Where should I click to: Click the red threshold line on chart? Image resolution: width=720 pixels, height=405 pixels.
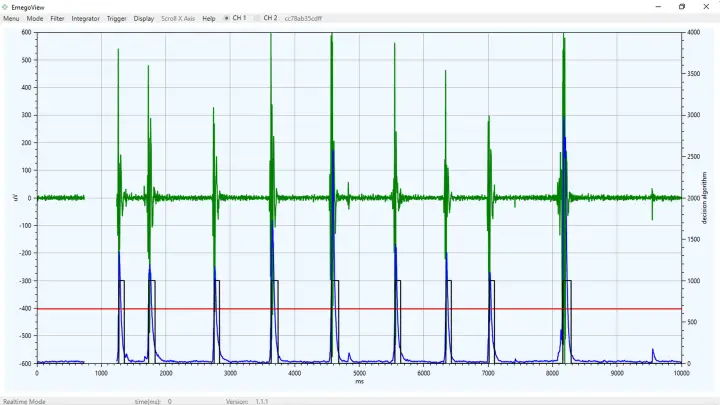pyautogui.click(x=359, y=309)
